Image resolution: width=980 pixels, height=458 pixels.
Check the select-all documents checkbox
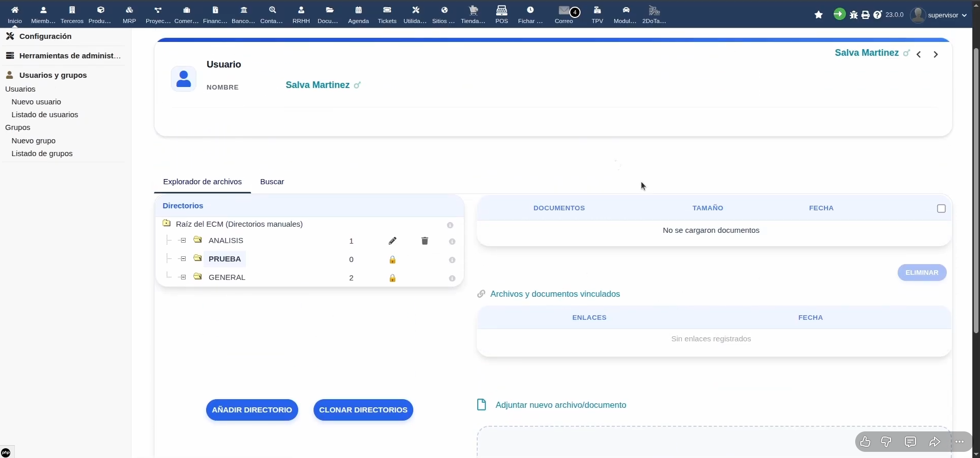click(x=941, y=208)
